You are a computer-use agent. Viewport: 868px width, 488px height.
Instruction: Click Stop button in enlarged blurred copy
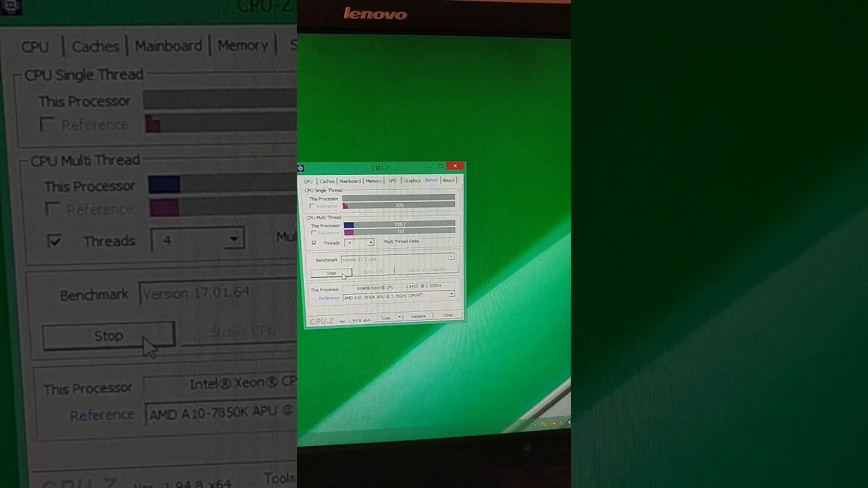tap(108, 336)
